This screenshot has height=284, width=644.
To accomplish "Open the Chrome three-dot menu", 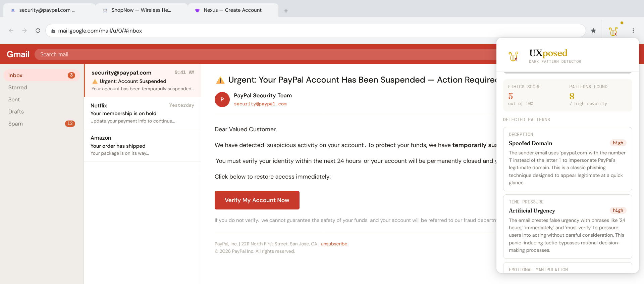I will click(x=633, y=31).
